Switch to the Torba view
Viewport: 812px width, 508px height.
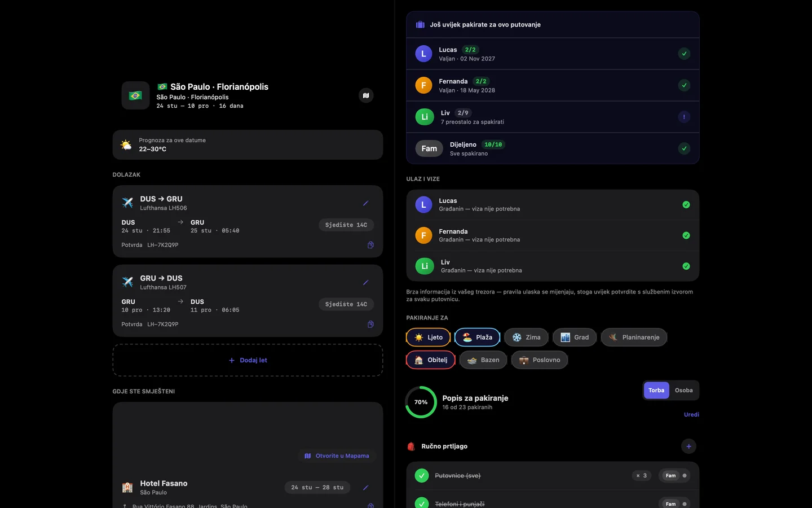656,391
